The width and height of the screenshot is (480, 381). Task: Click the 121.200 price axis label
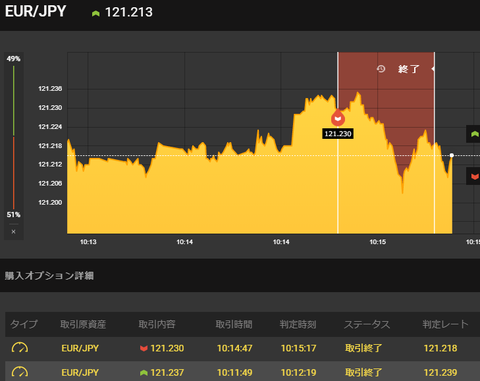(50, 202)
